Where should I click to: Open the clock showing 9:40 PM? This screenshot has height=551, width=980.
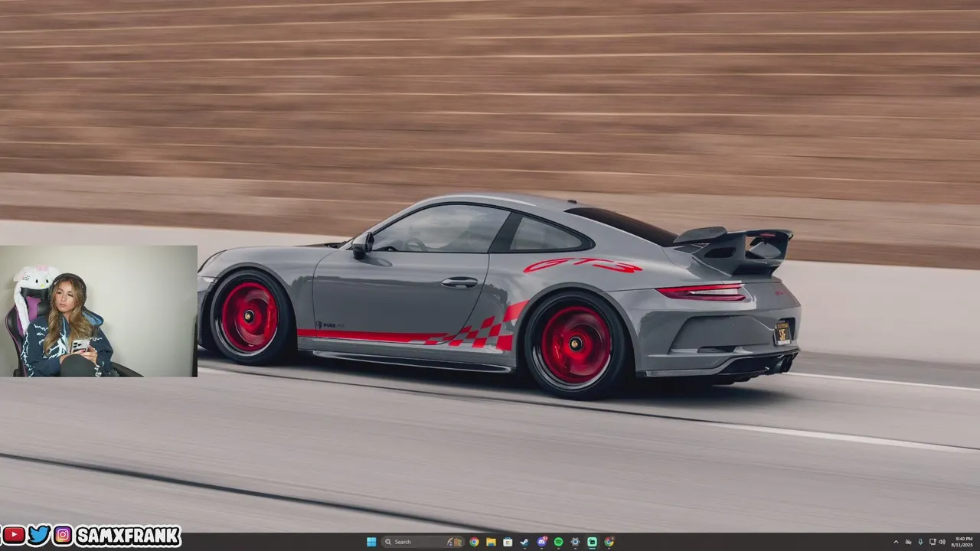pos(962,542)
